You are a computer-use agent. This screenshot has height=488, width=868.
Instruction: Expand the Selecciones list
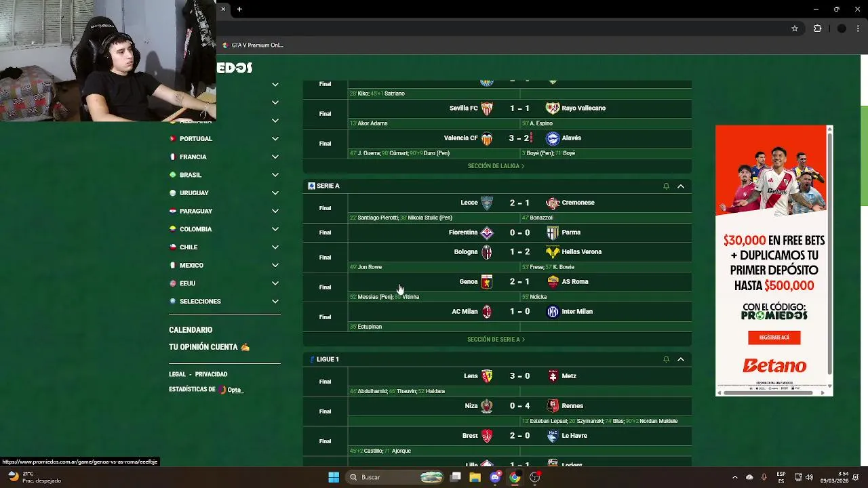pos(275,301)
